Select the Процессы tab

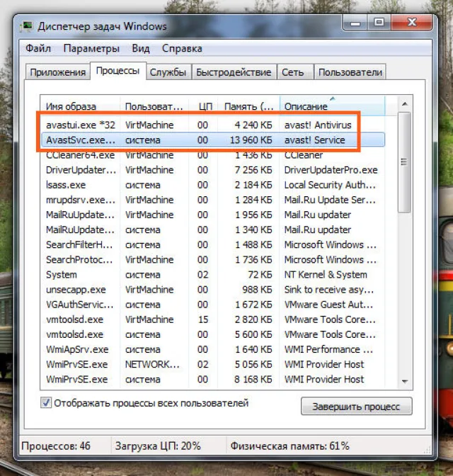coord(117,71)
